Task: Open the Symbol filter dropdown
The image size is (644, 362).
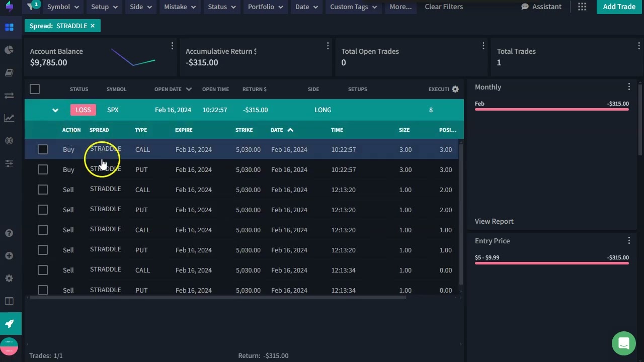Action: [63, 7]
